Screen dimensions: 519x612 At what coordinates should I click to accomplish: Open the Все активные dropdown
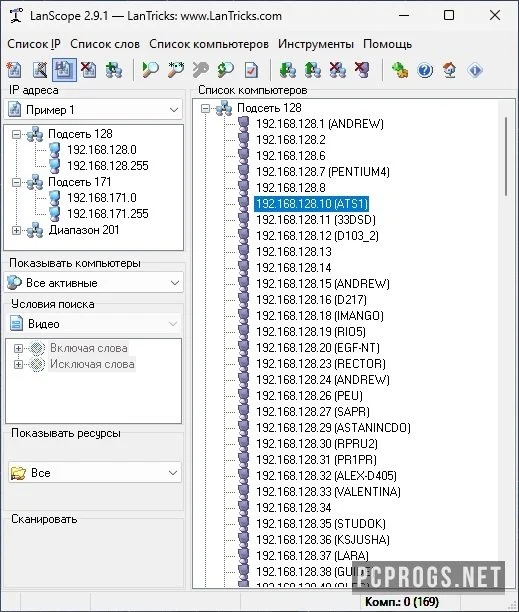point(93,283)
